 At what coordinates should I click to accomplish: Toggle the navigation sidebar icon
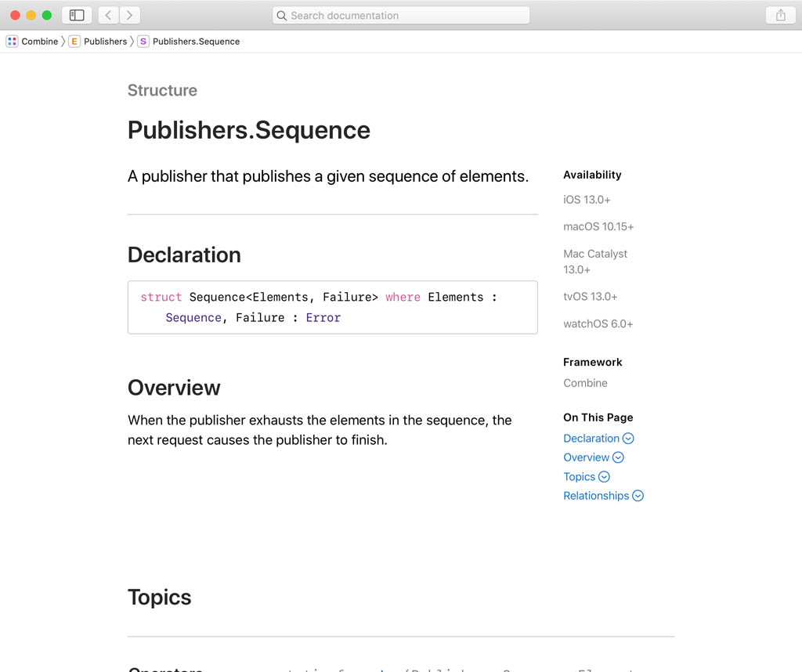[x=76, y=14]
